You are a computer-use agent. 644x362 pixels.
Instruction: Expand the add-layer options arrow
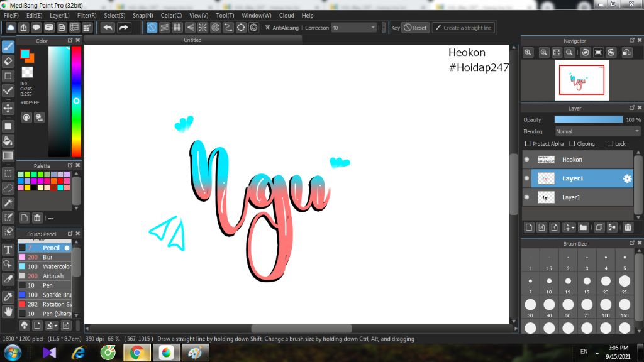573,228
